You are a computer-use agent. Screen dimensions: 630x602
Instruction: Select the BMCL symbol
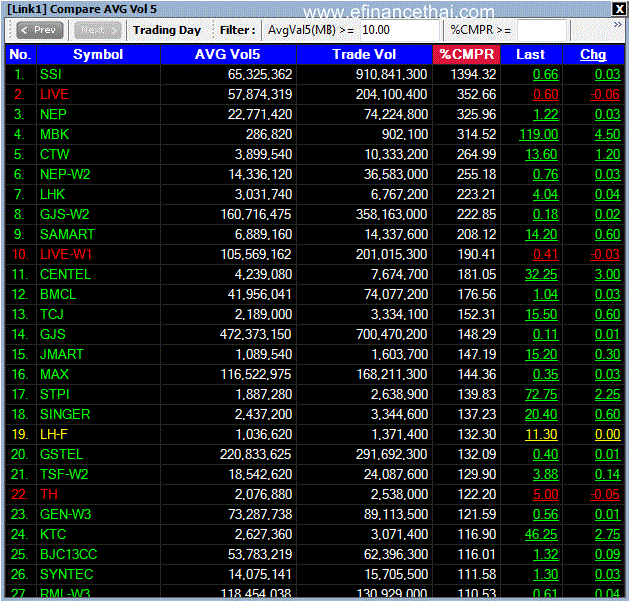[x=58, y=295]
